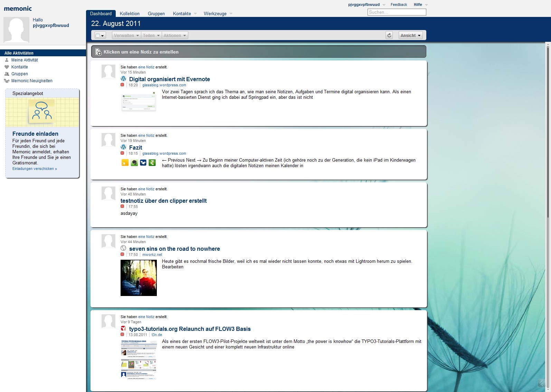Click the green Evernote elephant icon
Image resolution: width=551 pixels, height=392 pixels.
[x=134, y=163]
